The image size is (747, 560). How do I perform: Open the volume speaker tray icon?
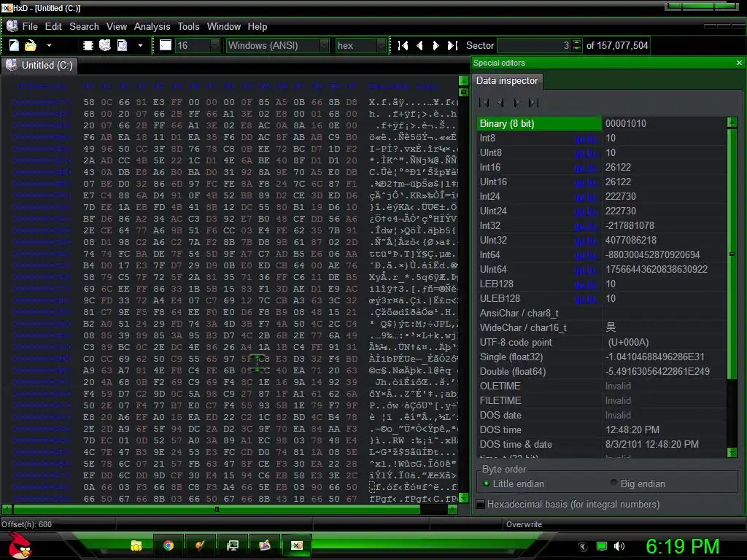pos(619,547)
